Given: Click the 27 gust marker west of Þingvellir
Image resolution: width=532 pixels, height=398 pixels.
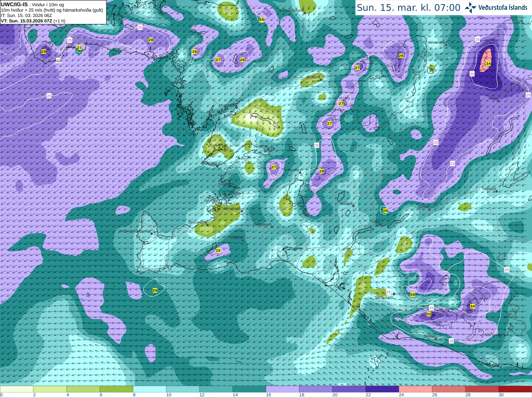Looking at the screenshot, I should [x=274, y=167].
